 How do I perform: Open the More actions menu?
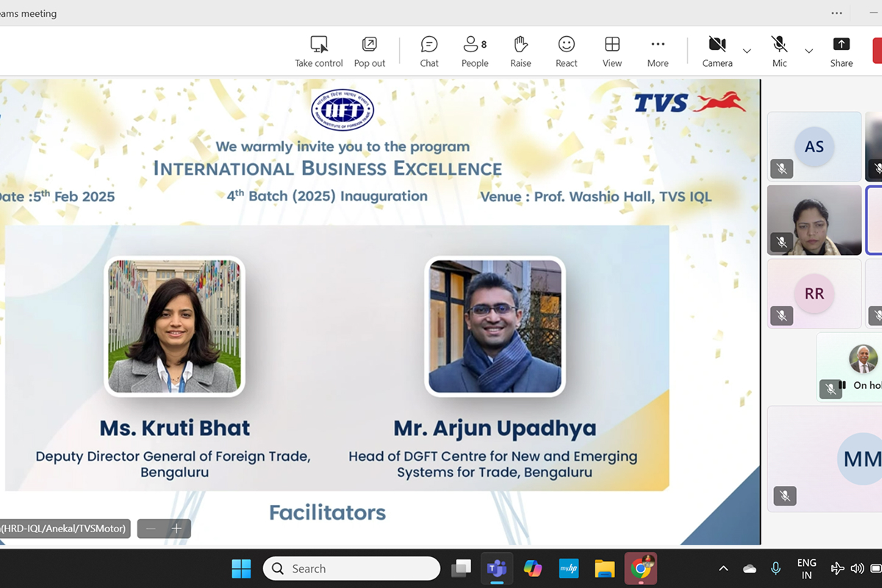[x=658, y=52]
